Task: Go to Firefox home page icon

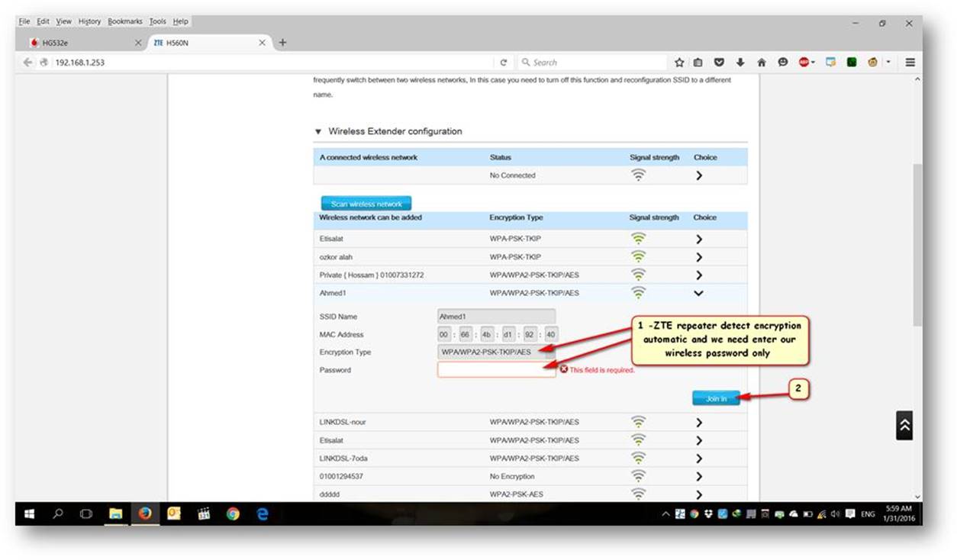Action: point(761,63)
